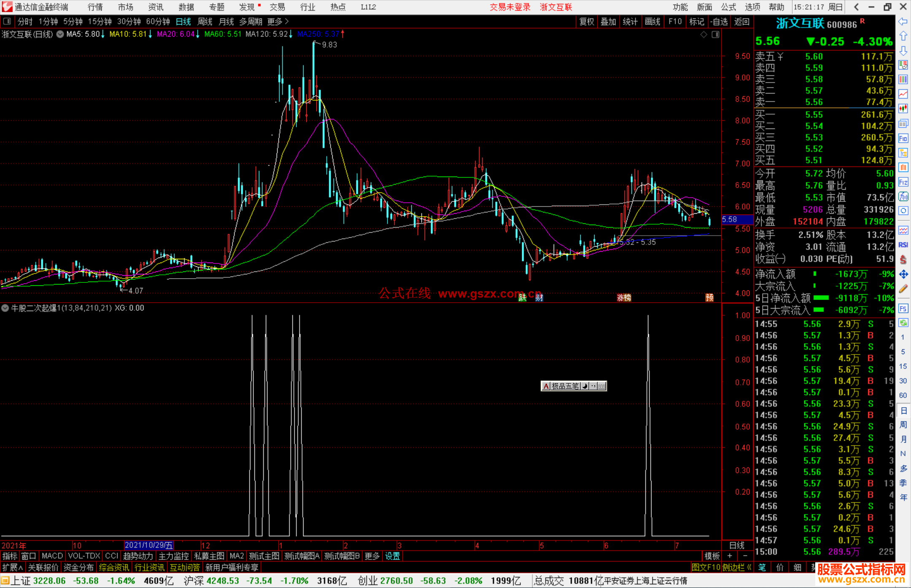Click the 极品五笔 input method bar

pyautogui.click(x=574, y=386)
